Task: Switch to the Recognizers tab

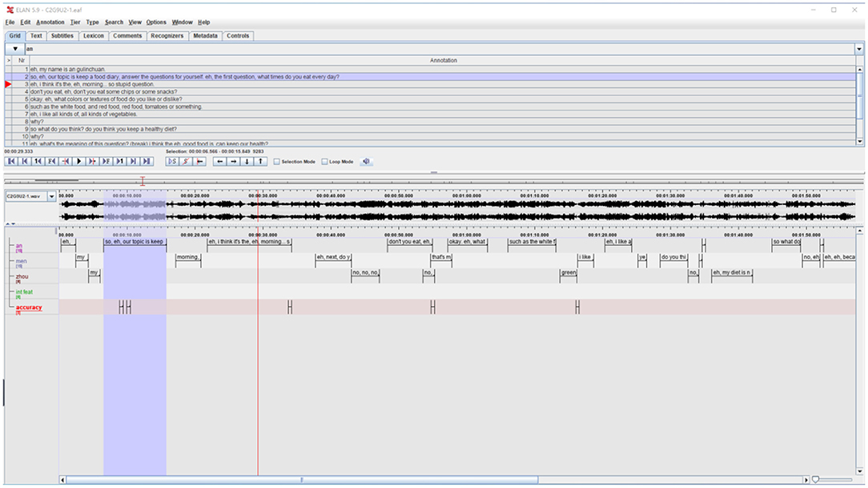Action: coord(167,35)
